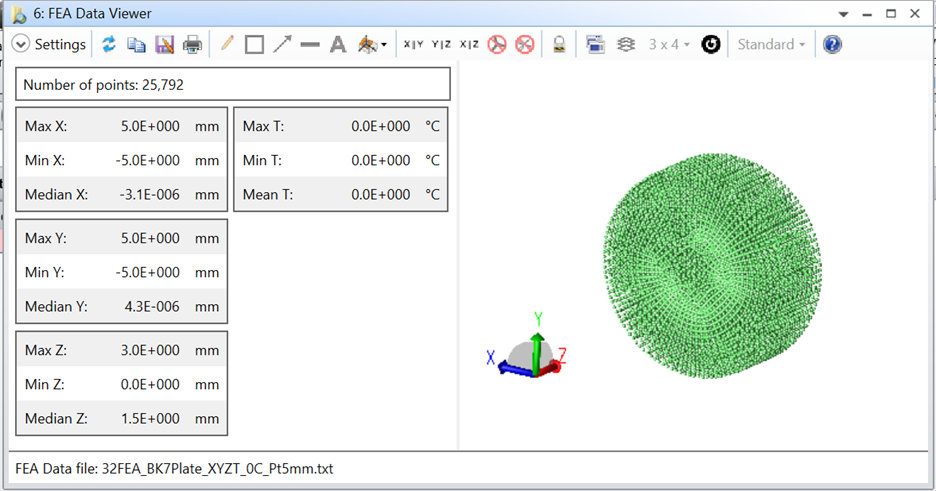Image resolution: width=936 pixels, height=491 pixels.
Task: Click the XYZ axis orientation triad
Action: (x=529, y=347)
